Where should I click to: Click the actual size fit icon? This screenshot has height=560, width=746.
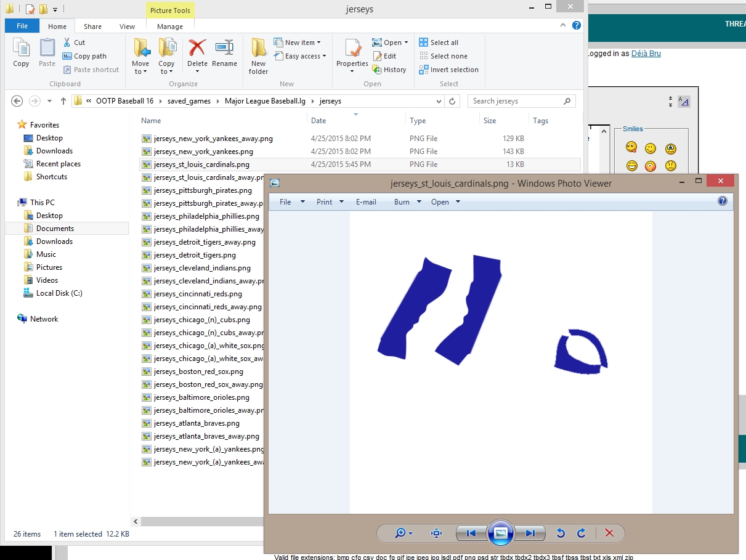tap(436, 533)
